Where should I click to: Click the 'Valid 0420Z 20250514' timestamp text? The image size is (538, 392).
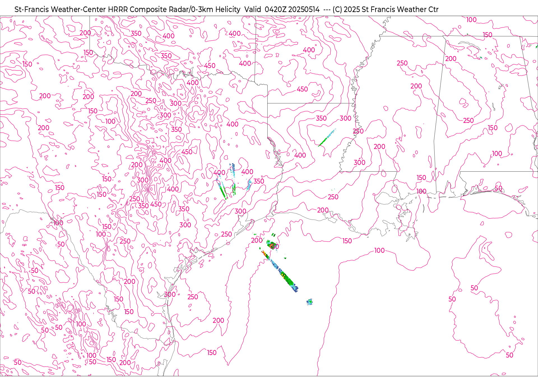[282, 10]
